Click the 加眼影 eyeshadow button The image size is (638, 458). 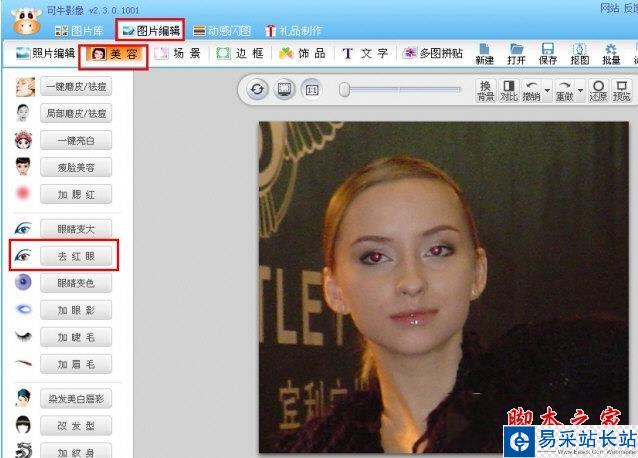point(76,310)
